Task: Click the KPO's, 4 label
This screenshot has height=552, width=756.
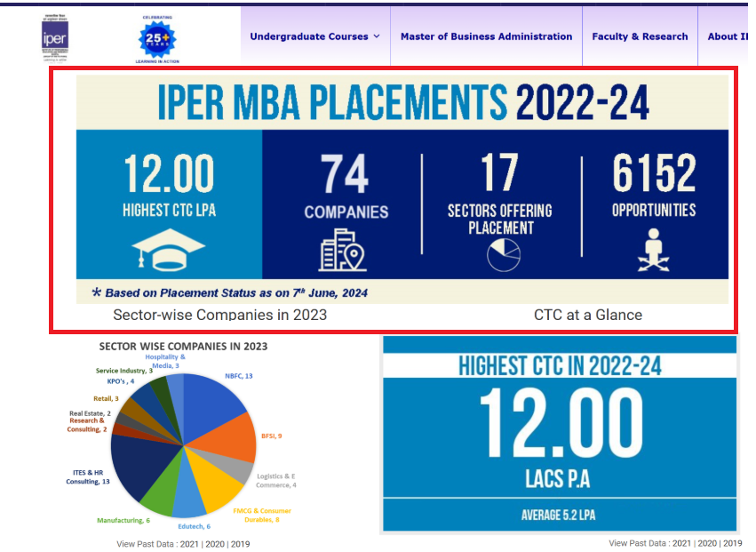Action: 121,381
